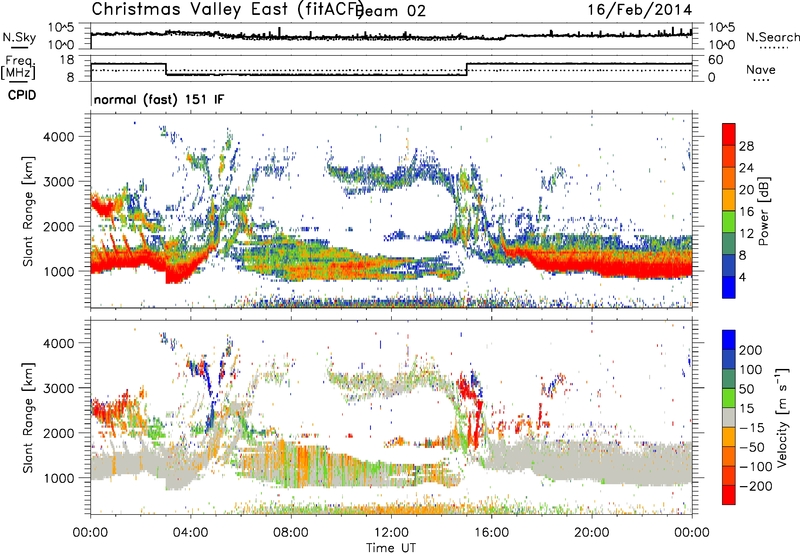Click the 'Time UT' axis title

[x=391, y=547]
